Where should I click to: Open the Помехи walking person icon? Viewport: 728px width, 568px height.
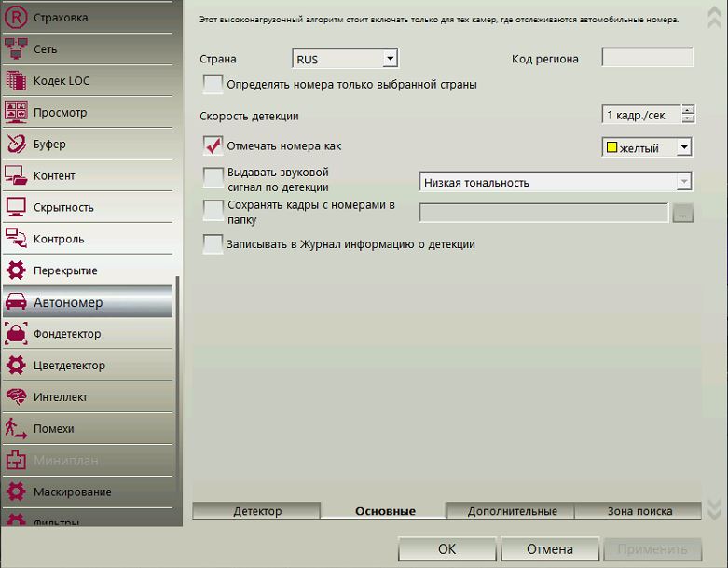(x=16, y=428)
